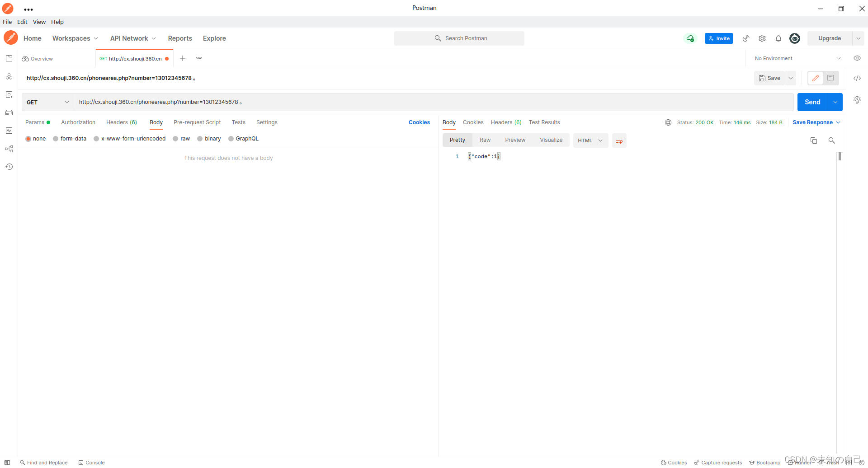
Task: Click the request URL input field
Action: 434,102
